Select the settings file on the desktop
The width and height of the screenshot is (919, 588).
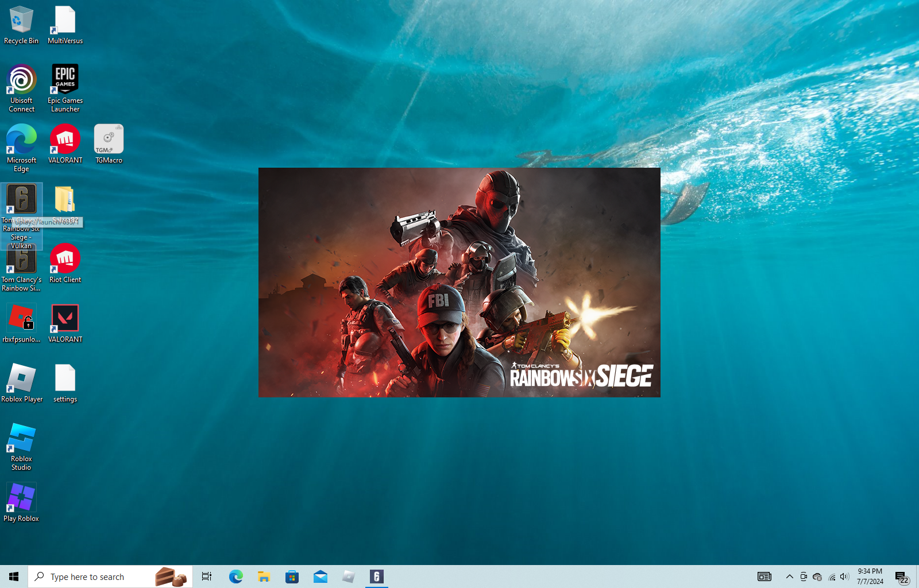pos(65,383)
